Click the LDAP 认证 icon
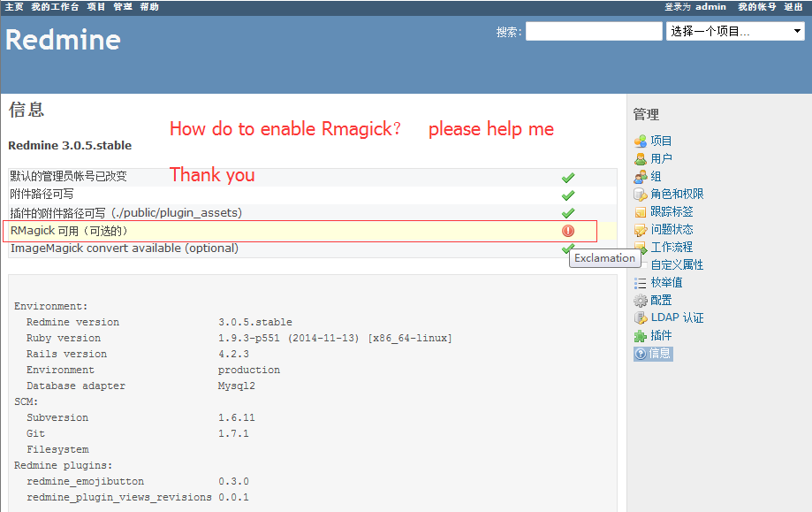812x512 pixels. click(x=641, y=318)
